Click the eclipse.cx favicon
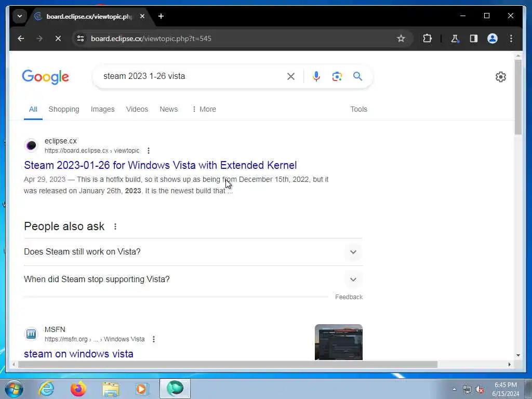Screen dimensions: 532x399 coord(31,145)
